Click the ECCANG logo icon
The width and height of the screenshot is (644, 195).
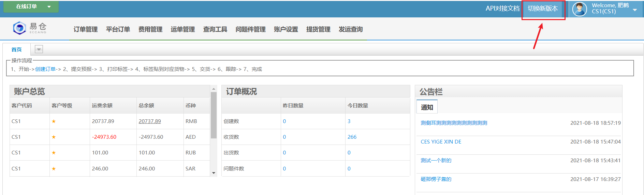(x=19, y=28)
